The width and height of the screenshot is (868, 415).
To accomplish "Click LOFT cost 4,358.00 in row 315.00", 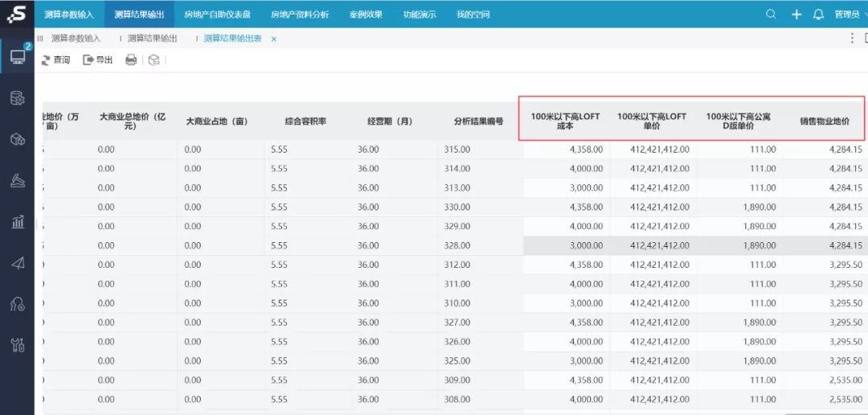I will 567,149.
